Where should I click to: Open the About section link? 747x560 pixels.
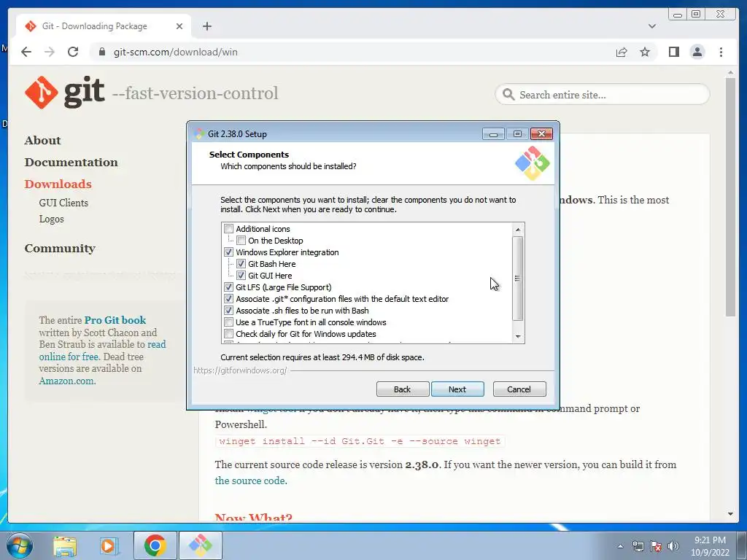pyautogui.click(x=43, y=141)
